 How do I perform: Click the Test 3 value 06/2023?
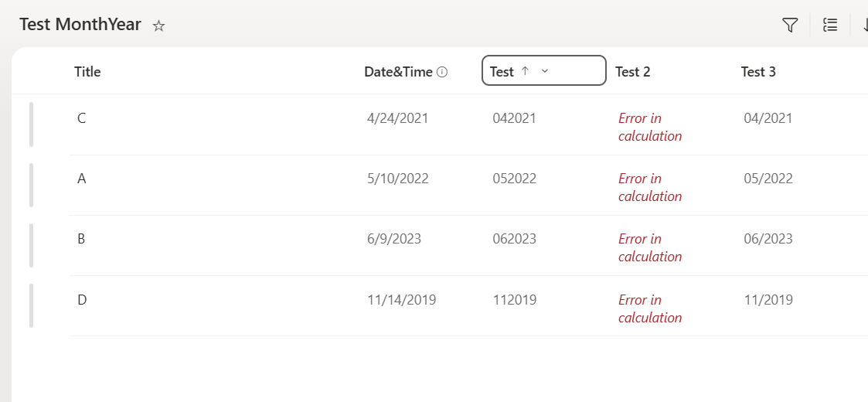tap(768, 239)
